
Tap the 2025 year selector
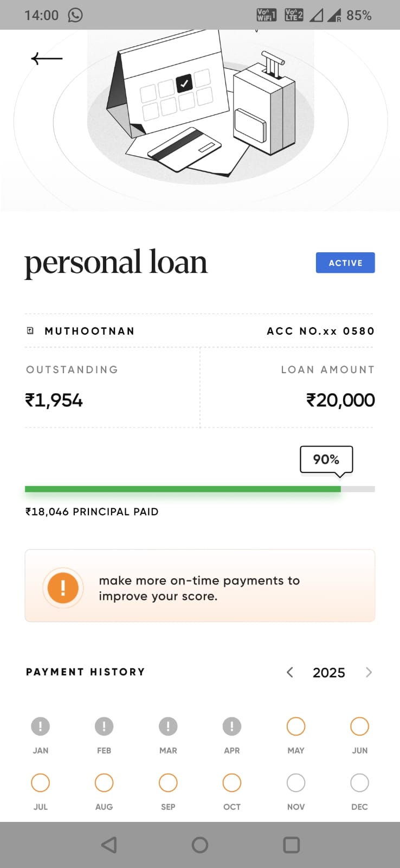pyautogui.click(x=329, y=673)
